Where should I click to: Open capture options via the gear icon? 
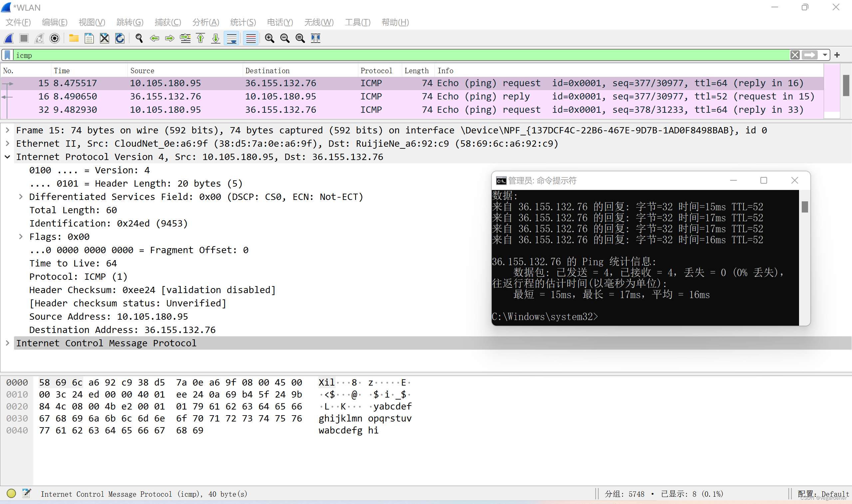click(54, 38)
